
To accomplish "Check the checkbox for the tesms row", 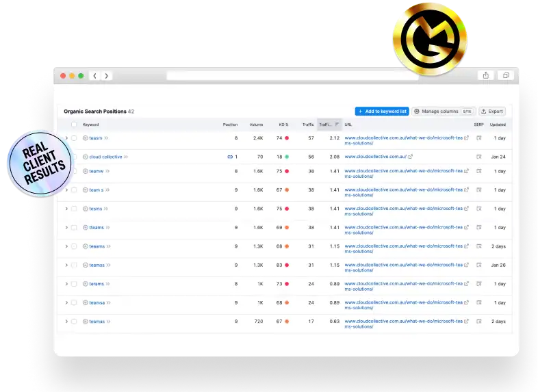I will (x=74, y=209).
